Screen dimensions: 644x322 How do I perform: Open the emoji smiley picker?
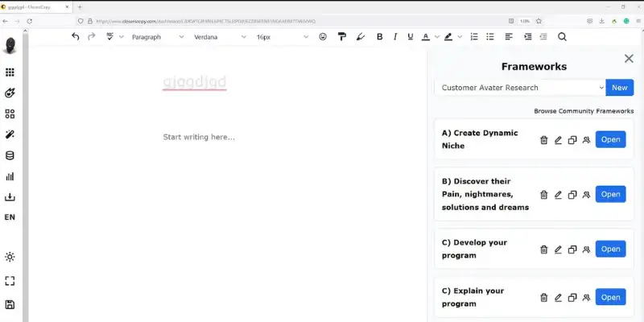[x=323, y=36]
